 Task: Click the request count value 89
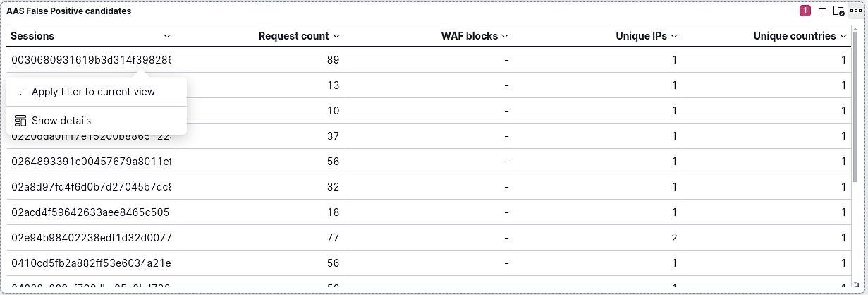tap(333, 61)
